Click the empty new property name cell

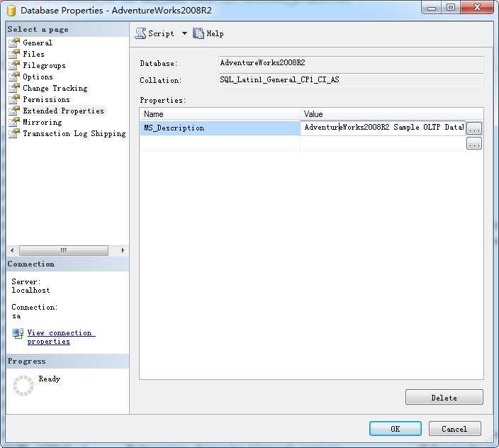pos(220,143)
